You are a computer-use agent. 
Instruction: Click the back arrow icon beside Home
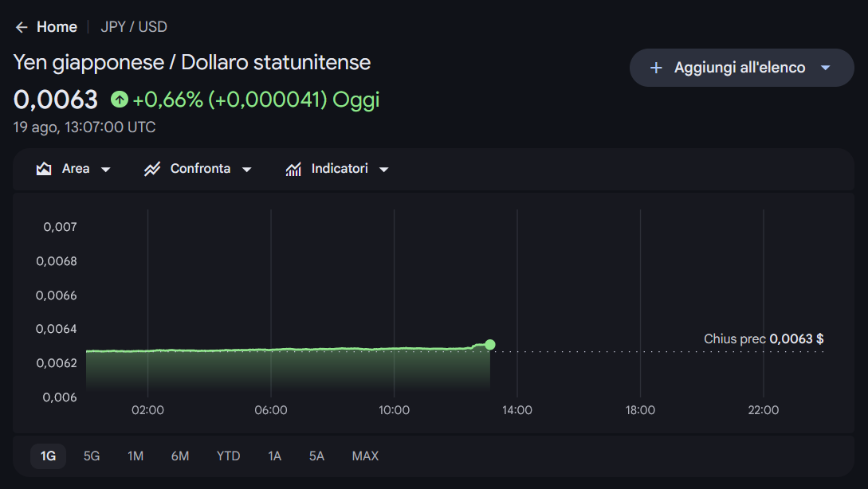(x=22, y=27)
